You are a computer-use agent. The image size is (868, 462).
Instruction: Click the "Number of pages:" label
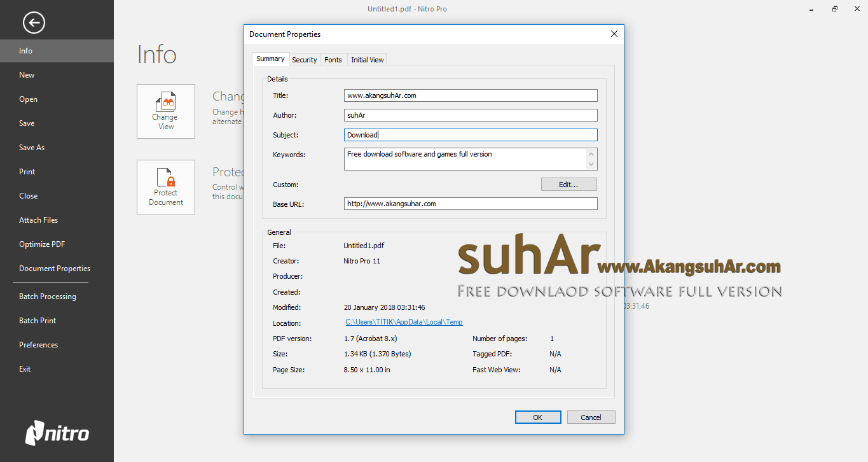point(500,339)
